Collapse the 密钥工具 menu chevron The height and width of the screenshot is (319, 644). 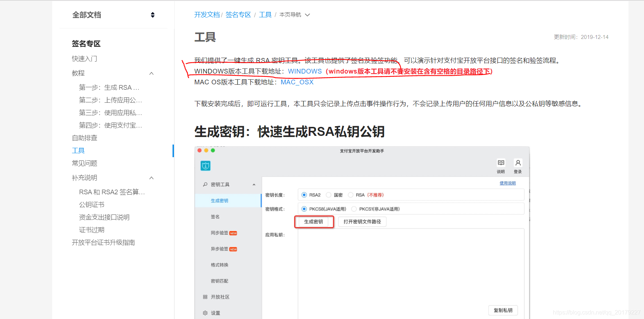pos(254,185)
